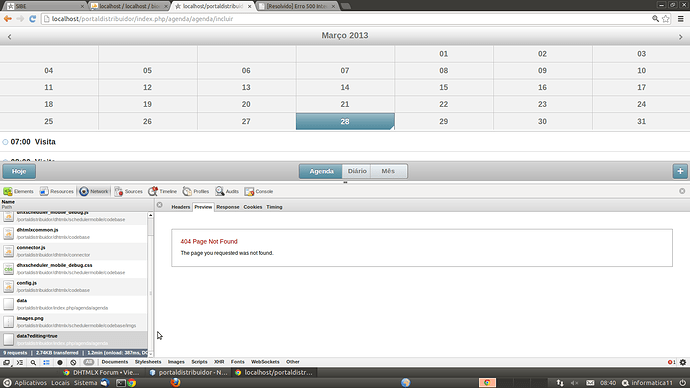Viewport: 690px width, 388px height.
Task: Open the Audits panel
Action: pyautogui.click(x=227, y=191)
